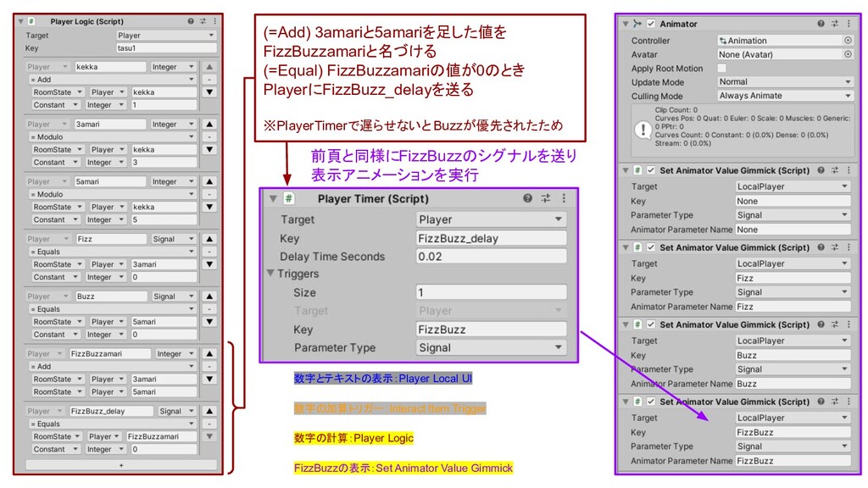
Task: Click the Controller field Animation
Action: [780, 41]
